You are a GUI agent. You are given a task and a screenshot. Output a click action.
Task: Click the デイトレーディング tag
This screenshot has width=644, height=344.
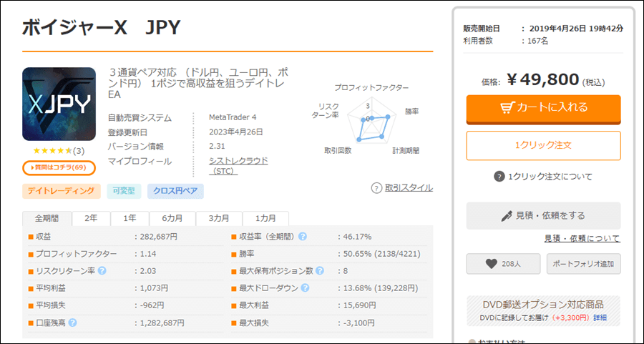(x=62, y=191)
